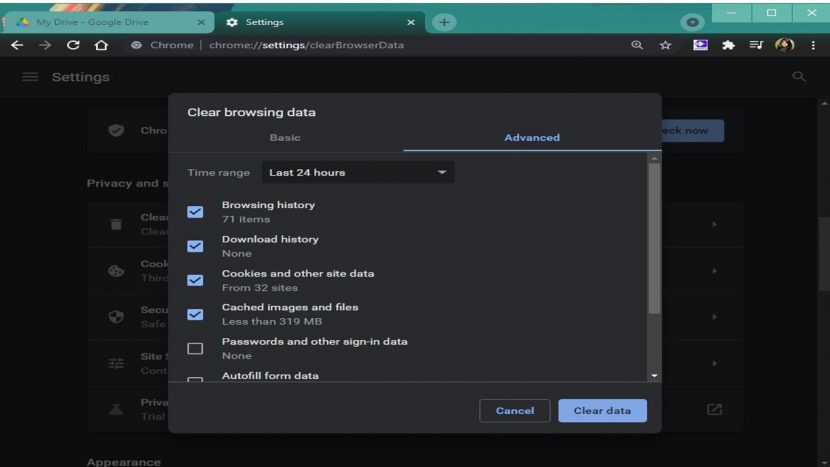Click the dialog scroll down arrow
Screen dimensions: 830x467
[654, 375]
